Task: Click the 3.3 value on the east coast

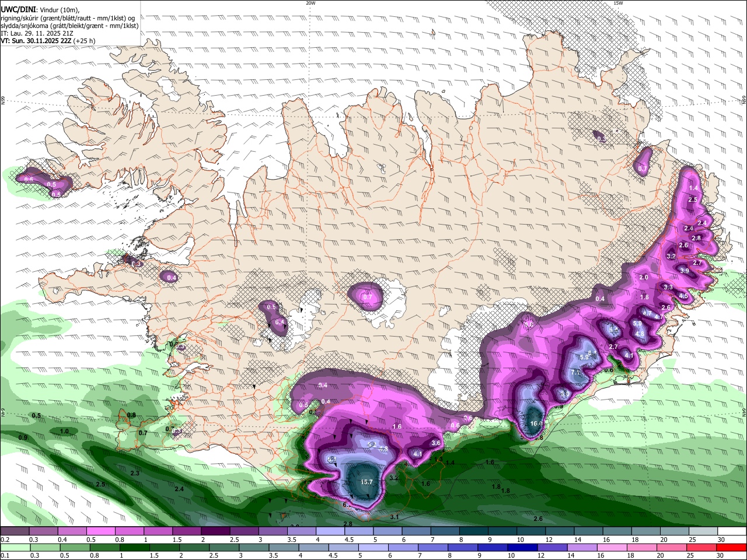Action: click(x=668, y=287)
